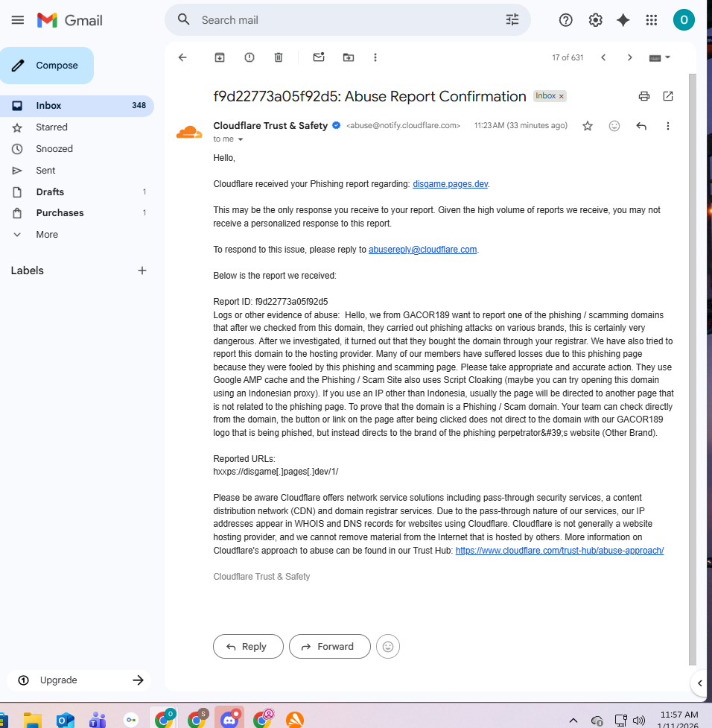The height and width of the screenshot is (728, 712).
Task: Open the Support help icon
Action: coord(565,20)
